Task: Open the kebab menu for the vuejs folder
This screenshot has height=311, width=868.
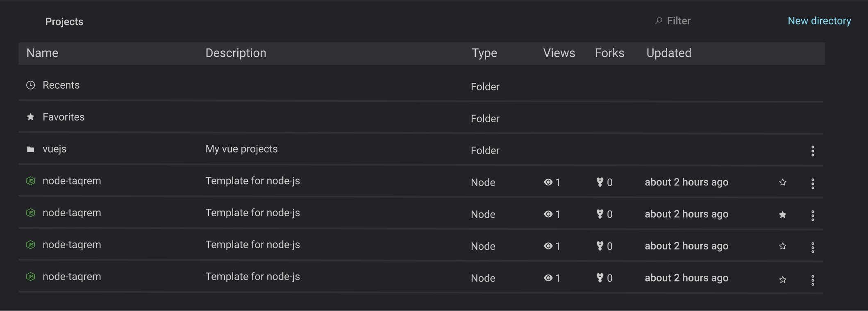Action: (x=813, y=151)
